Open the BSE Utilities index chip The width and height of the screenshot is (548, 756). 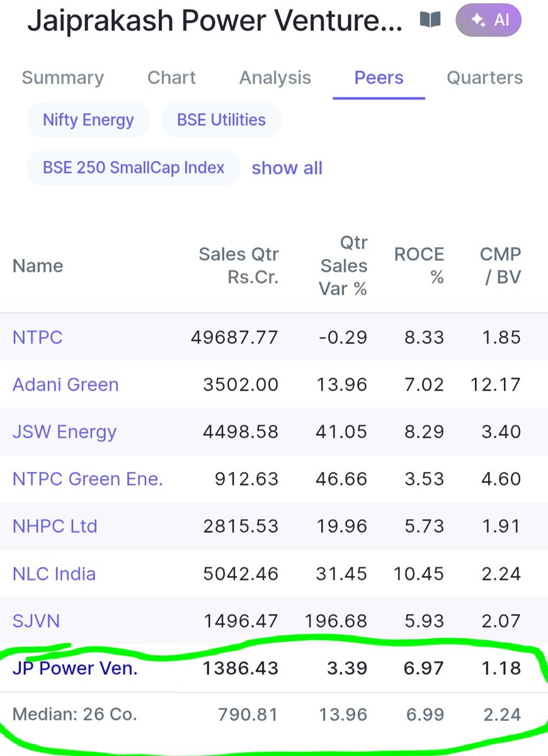tap(221, 120)
